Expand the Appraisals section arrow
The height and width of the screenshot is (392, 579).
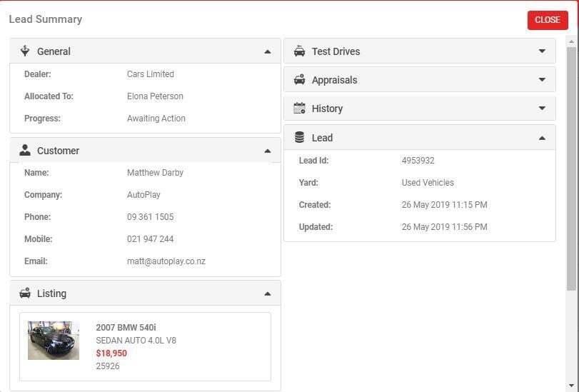pos(542,79)
